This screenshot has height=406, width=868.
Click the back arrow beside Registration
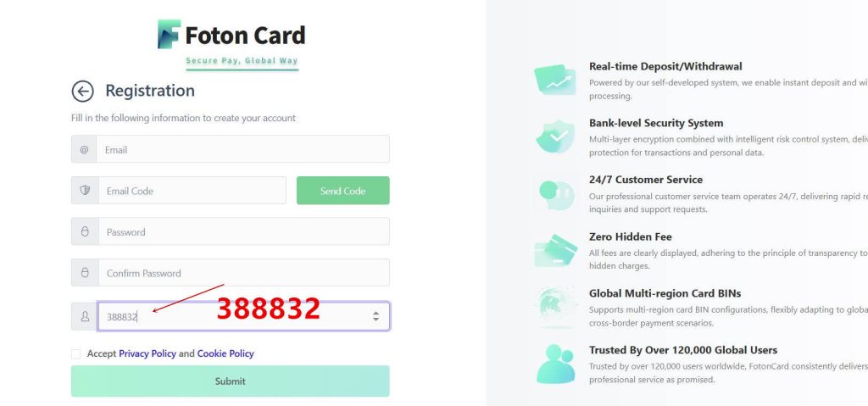click(82, 92)
